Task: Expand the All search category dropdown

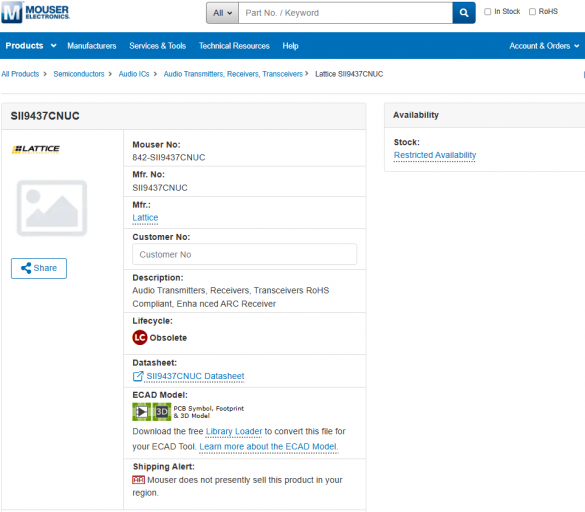Action: [x=222, y=13]
